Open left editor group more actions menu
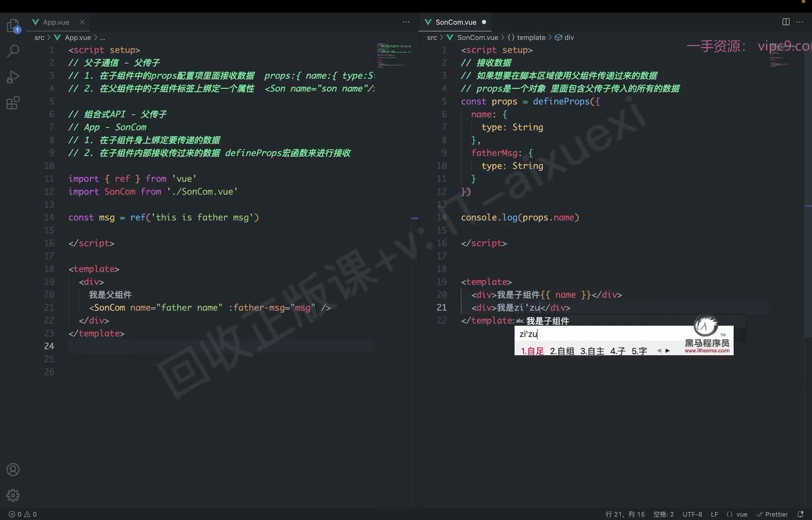The height and width of the screenshot is (520, 812). coord(406,22)
